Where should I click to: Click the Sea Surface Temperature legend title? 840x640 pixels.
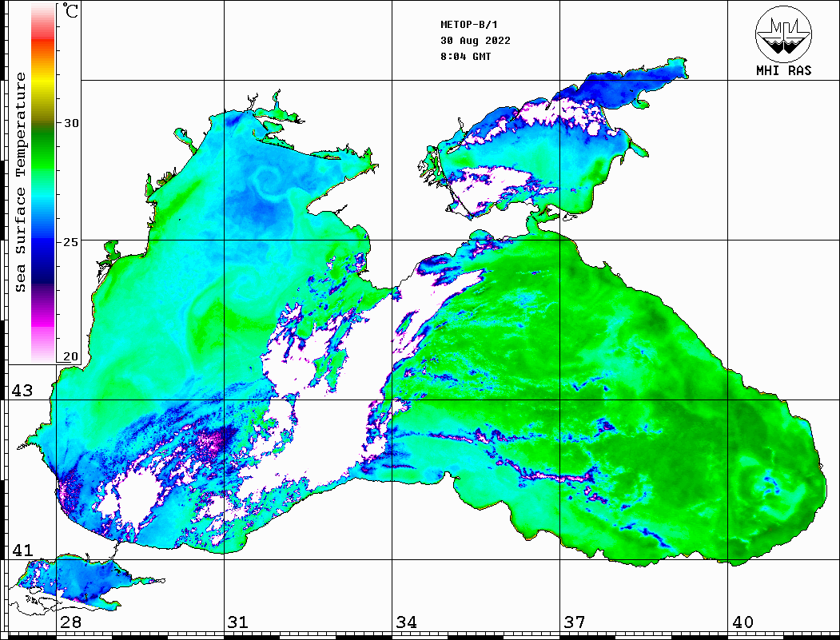pyautogui.click(x=20, y=182)
